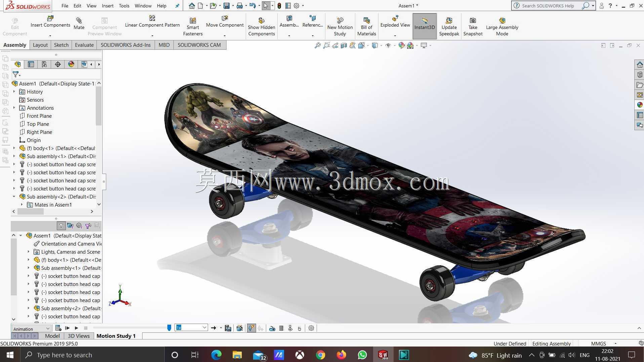The image size is (644, 362).
Task: Open the DisplayManager tab
Action: 71,64
